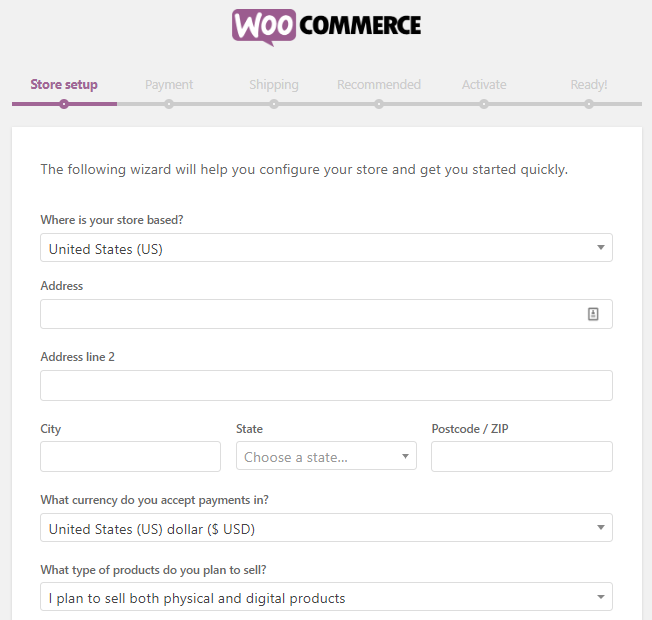The width and height of the screenshot is (652, 620).
Task: Click the Store setup progress dot
Action: click(x=64, y=103)
